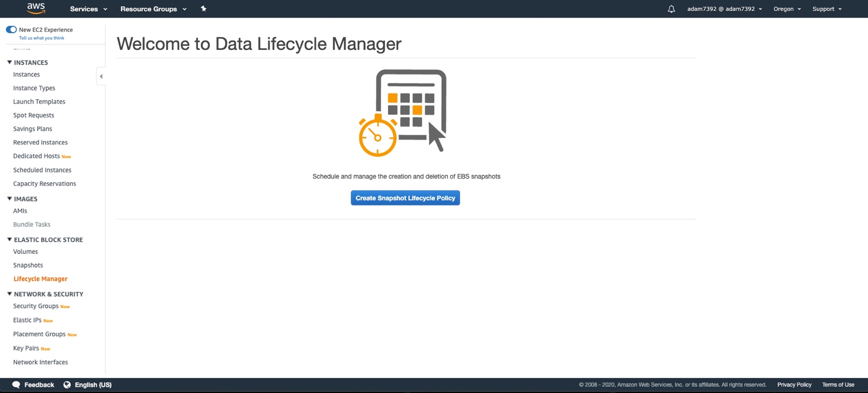Open the notifications bell icon
The width and height of the screenshot is (868, 393).
[x=671, y=9]
